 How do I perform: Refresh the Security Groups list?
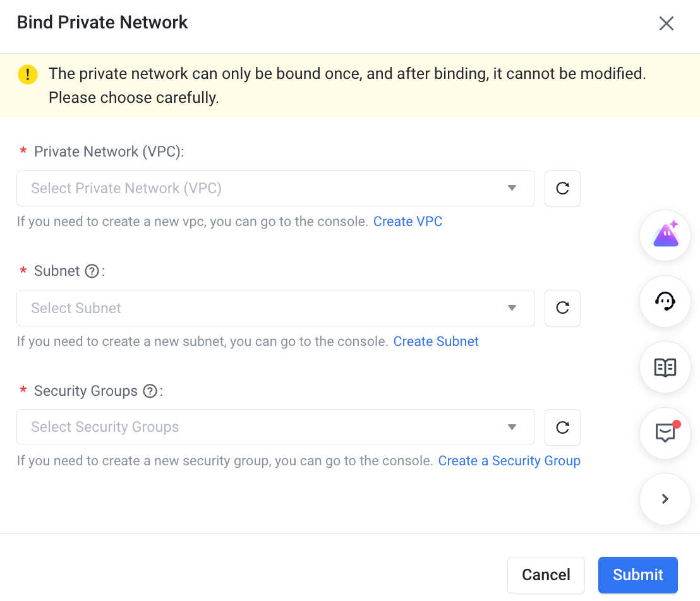point(562,427)
